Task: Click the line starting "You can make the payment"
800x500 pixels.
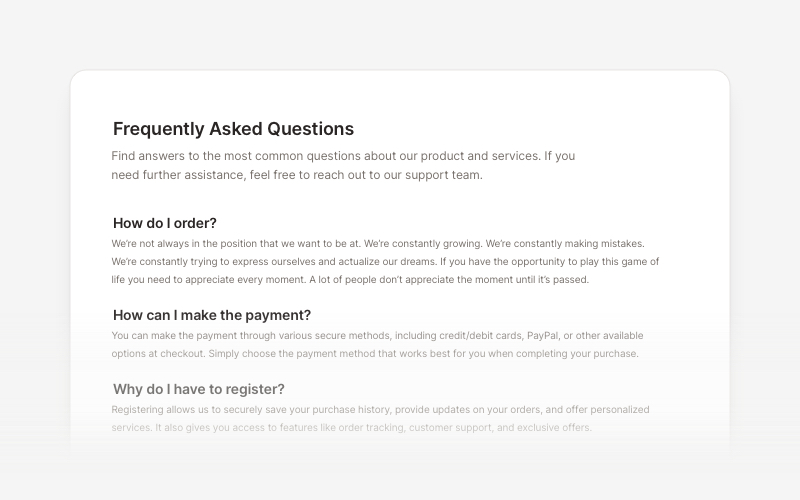Action: [377, 335]
